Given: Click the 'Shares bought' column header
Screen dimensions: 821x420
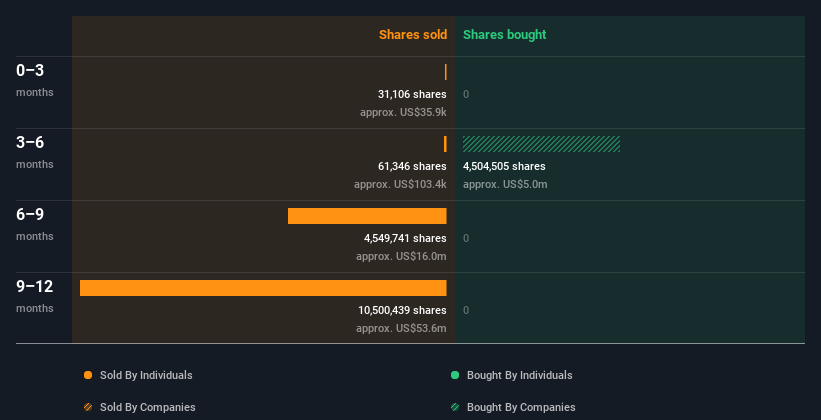Looking at the screenshot, I should 505,35.
